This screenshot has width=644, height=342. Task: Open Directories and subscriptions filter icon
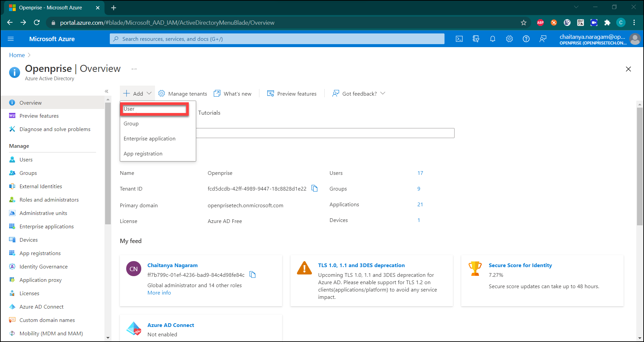(476, 39)
